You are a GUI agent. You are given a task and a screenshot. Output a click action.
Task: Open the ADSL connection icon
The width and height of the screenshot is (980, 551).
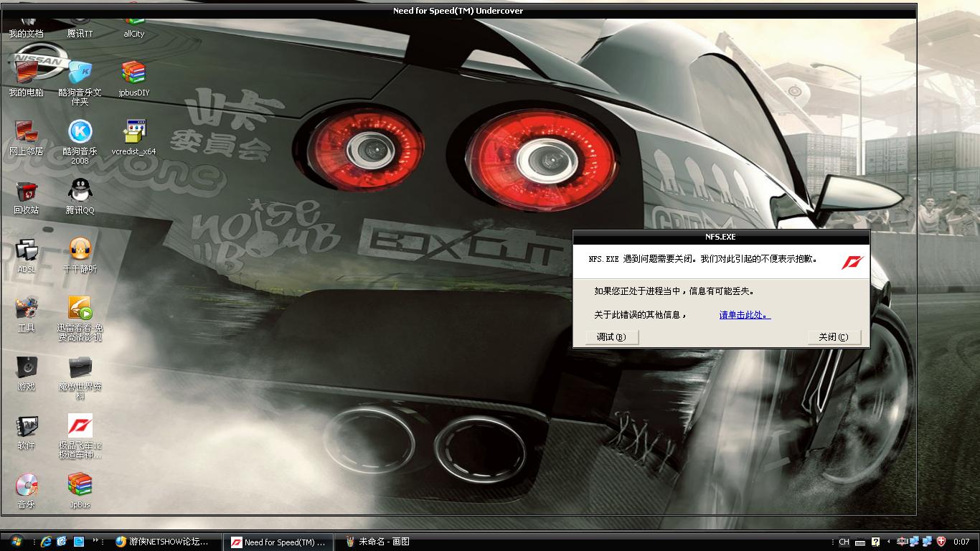[x=26, y=254]
